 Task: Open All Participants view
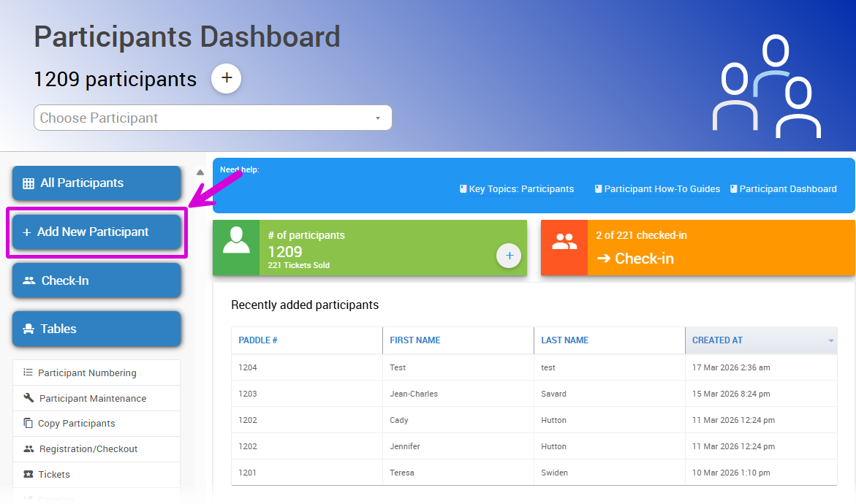tap(96, 183)
